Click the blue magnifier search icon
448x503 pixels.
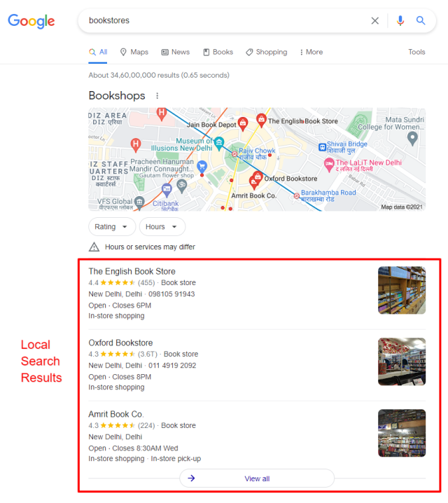421,21
